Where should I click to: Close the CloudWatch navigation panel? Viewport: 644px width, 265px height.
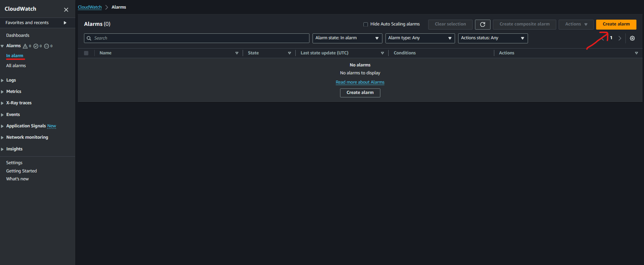(x=66, y=10)
